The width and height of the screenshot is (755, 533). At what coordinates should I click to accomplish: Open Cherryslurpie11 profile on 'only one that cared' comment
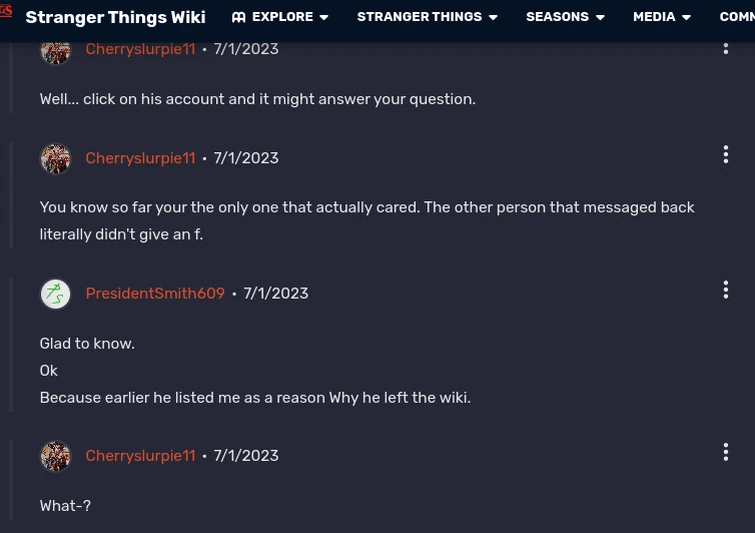pyautogui.click(x=140, y=158)
